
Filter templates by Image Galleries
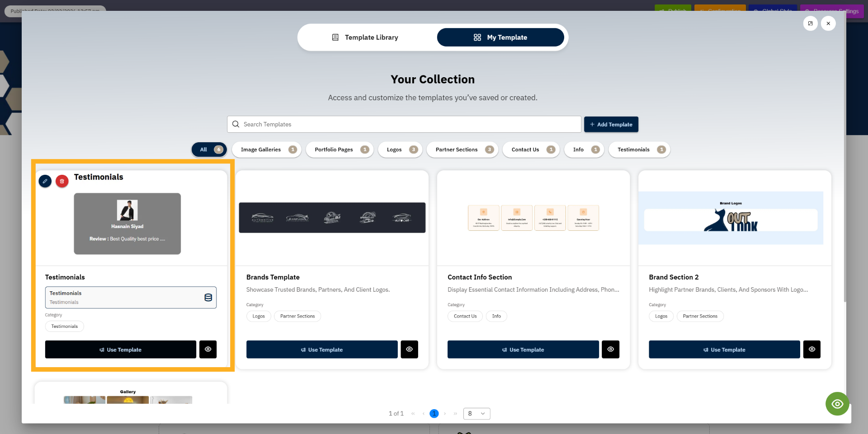(x=267, y=149)
